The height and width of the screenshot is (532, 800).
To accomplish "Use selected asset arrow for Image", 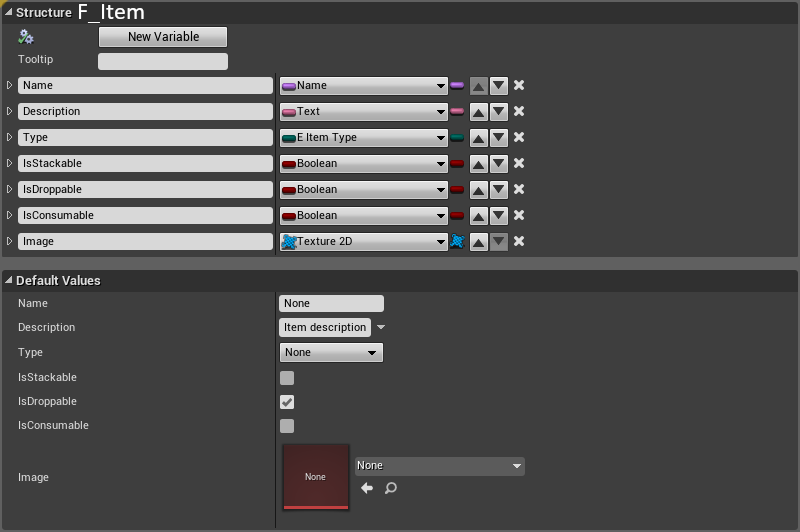I will coord(367,488).
